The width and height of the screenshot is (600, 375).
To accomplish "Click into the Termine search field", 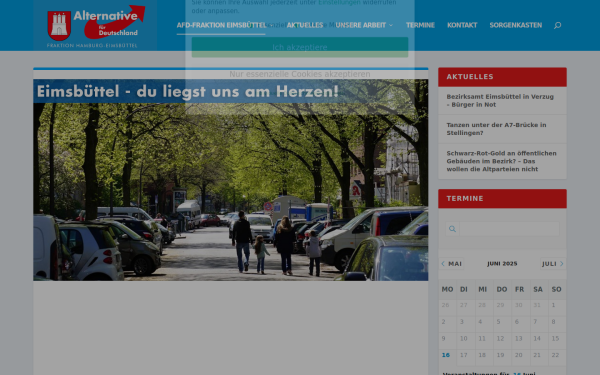I will (509, 229).
